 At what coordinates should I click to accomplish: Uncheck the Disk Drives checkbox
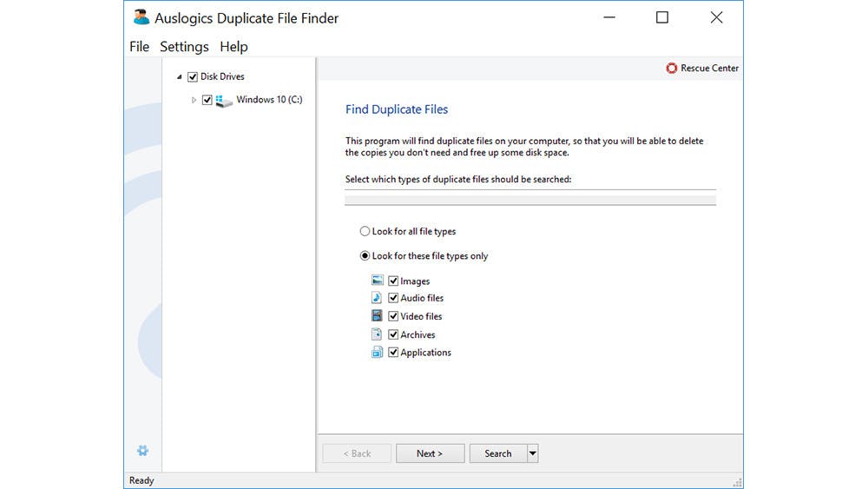[x=193, y=77]
